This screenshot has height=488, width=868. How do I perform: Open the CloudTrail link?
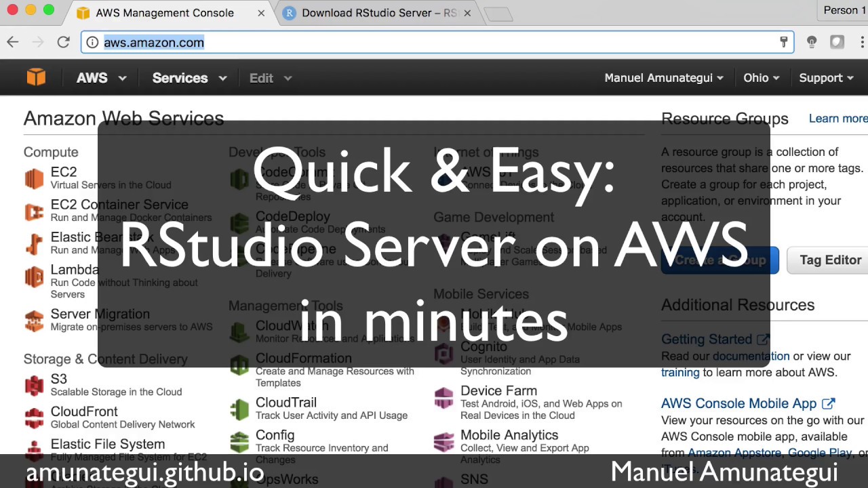tap(286, 403)
